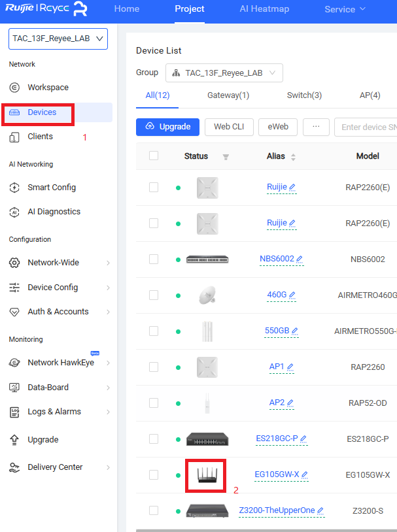Open Clients from the sidebar

(40, 137)
